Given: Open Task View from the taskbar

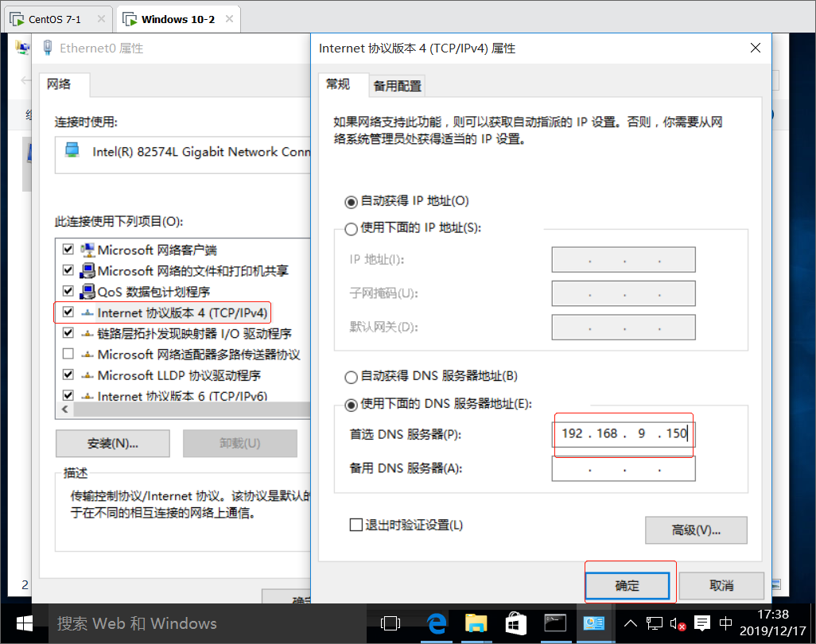Looking at the screenshot, I should click(x=391, y=623).
